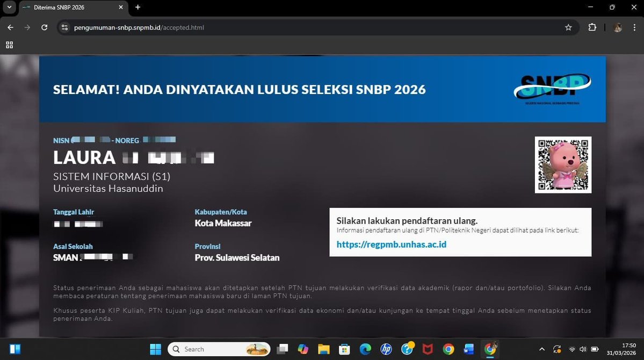The image size is (644, 360).
Task: Click the QR code image
Action: coord(563,165)
